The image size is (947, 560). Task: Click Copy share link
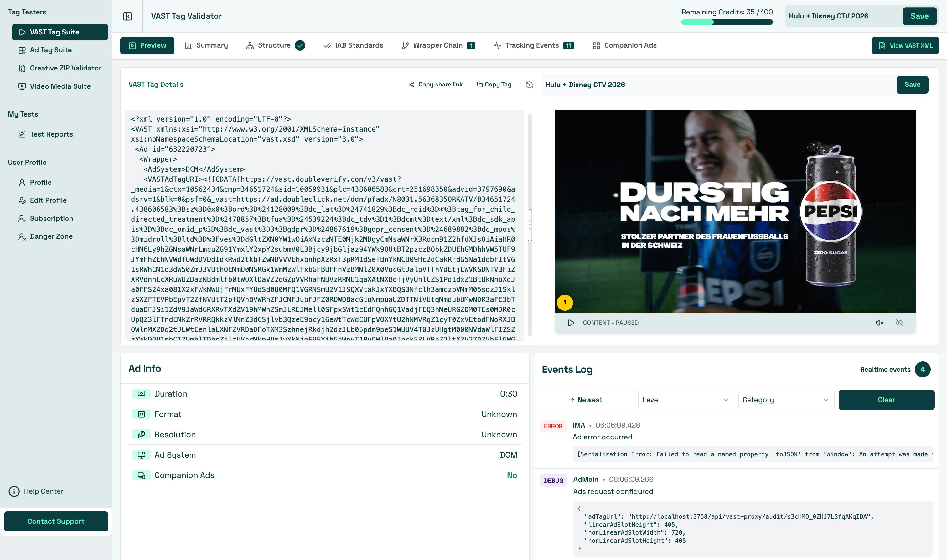435,85
